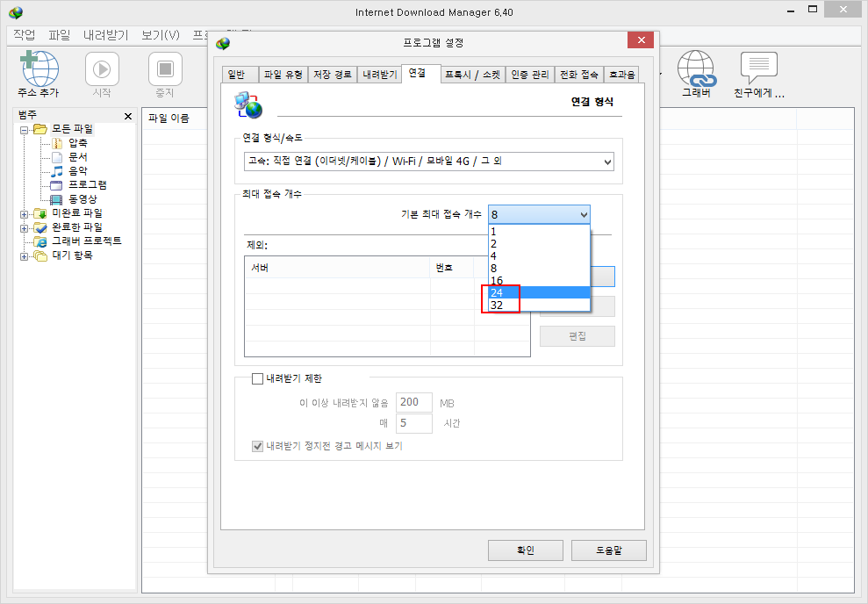Switch to the 전화 접속 tab
The image size is (868, 604).
[579, 75]
